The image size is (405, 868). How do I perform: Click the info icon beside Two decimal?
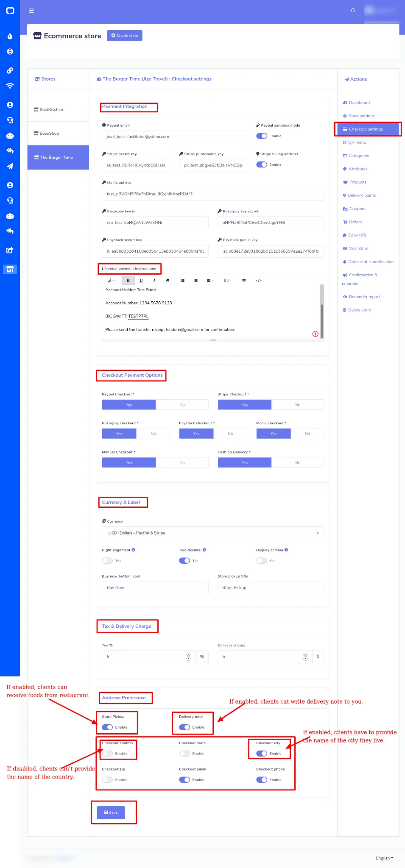tap(204, 550)
